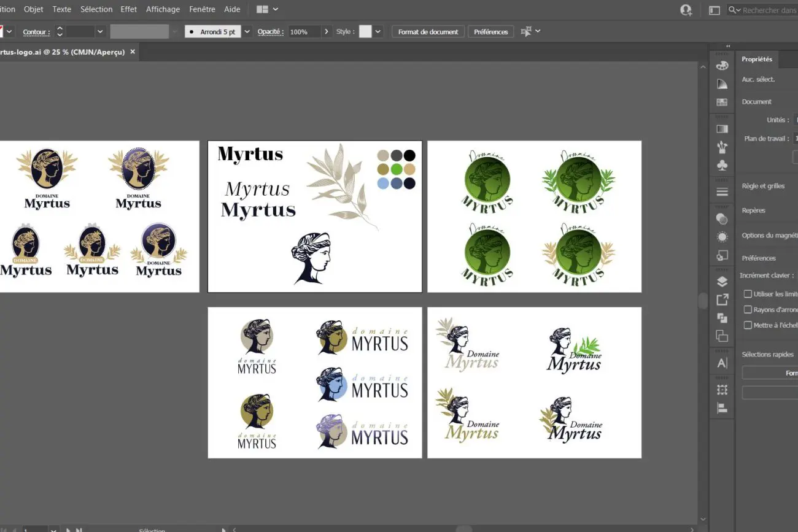This screenshot has height=532, width=798.
Task: Expand the Opacité value flyout arrow
Action: pyautogui.click(x=326, y=32)
